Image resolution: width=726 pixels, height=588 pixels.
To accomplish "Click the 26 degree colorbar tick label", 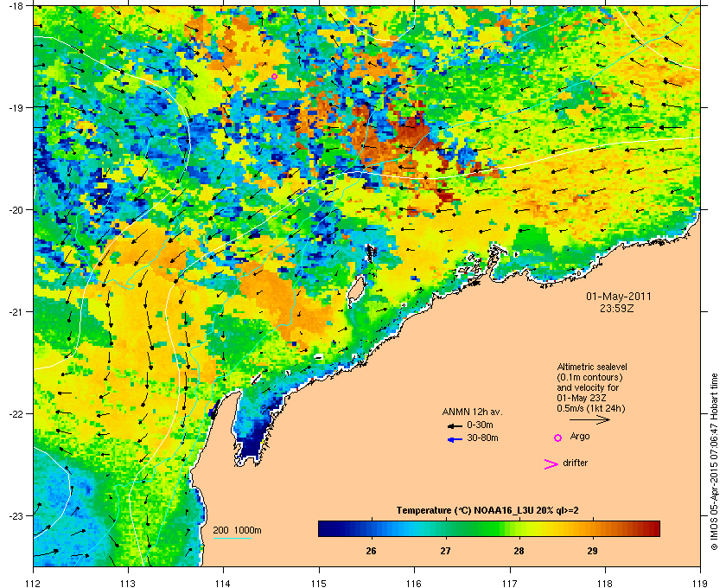I will (371, 551).
